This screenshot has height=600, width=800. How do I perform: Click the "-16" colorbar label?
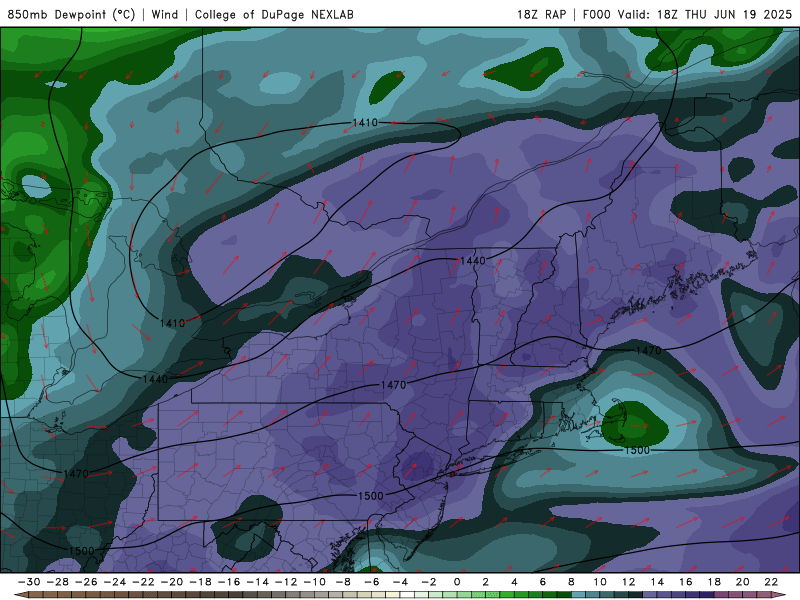229,582
